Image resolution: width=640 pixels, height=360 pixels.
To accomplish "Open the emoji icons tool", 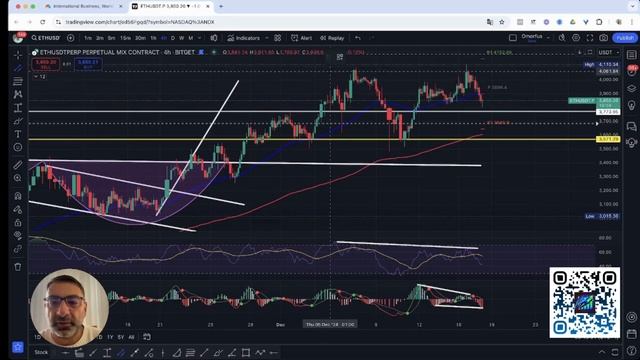I will coord(18,147).
